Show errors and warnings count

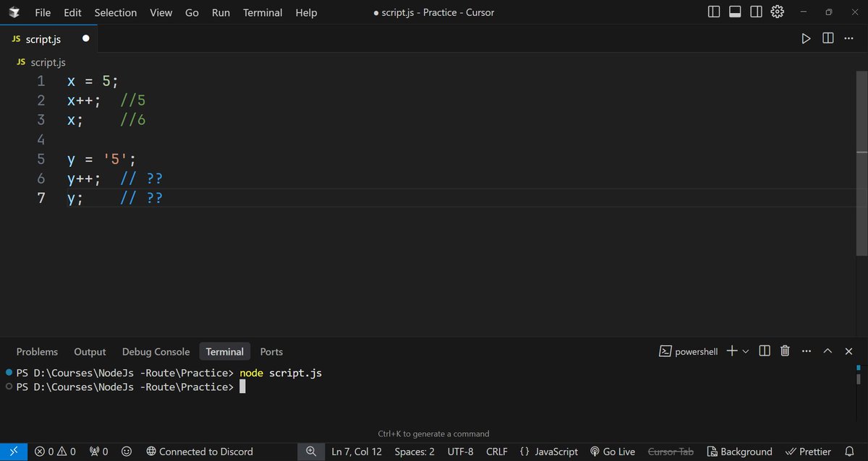pos(55,452)
